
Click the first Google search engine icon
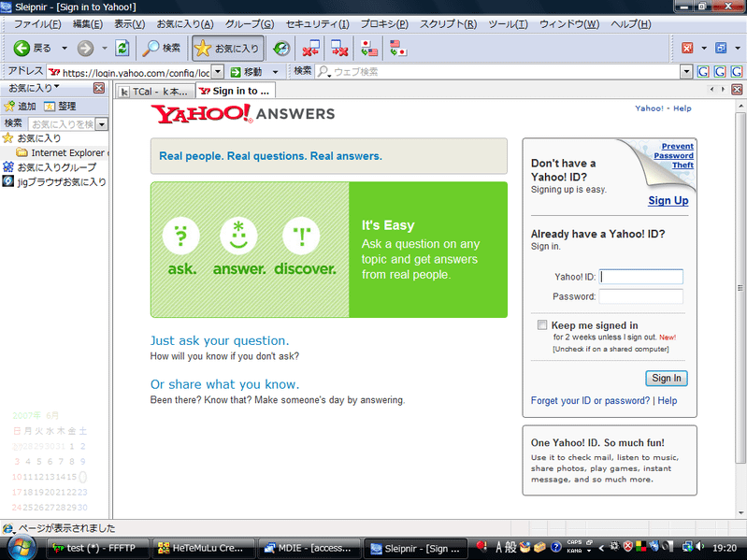click(x=703, y=72)
